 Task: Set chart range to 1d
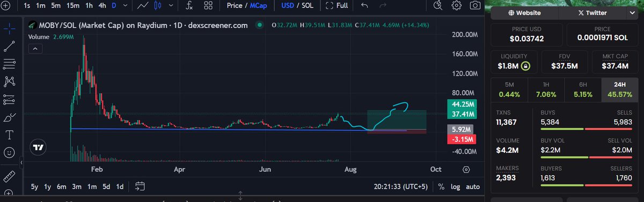120,187
